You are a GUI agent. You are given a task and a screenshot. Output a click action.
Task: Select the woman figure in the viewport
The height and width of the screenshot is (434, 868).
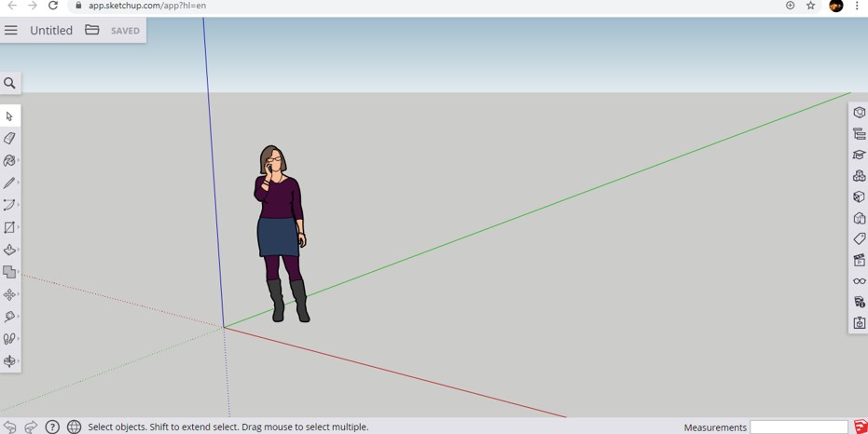tap(282, 232)
